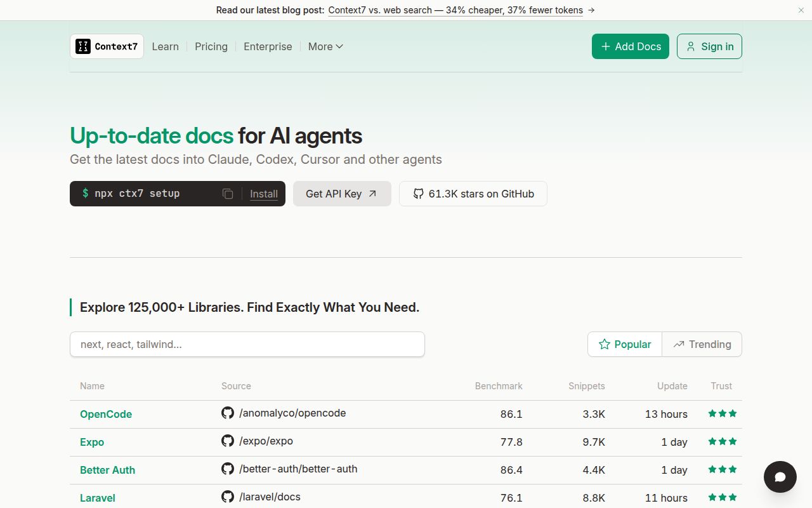The width and height of the screenshot is (812, 508).
Task: Copy the npx ctx7 setup command
Action: pos(228,194)
